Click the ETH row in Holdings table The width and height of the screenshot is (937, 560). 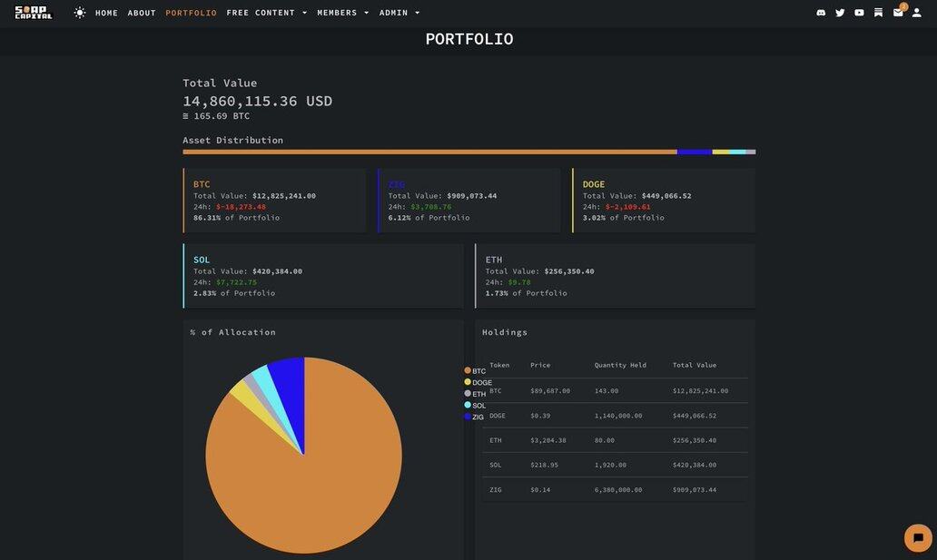(x=615, y=440)
